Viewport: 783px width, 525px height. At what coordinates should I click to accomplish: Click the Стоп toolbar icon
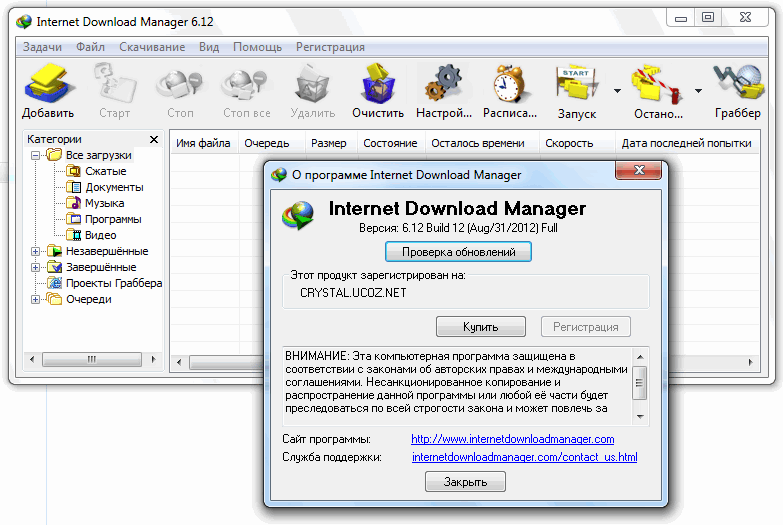point(180,83)
